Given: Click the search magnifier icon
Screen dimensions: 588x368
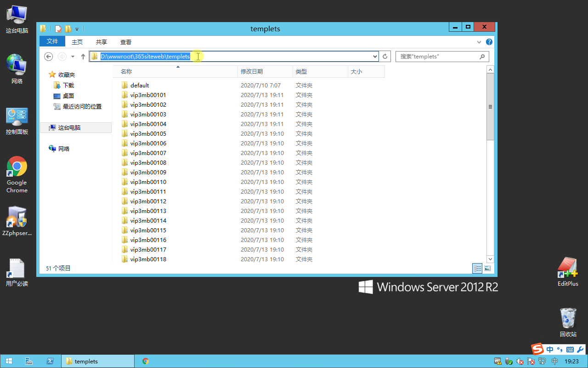Looking at the screenshot, I should tap(482, 57).
